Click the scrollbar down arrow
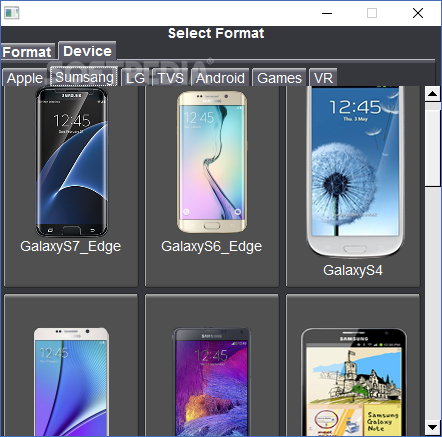The width and height of the screenshot is (442, 437). point(433,427)
